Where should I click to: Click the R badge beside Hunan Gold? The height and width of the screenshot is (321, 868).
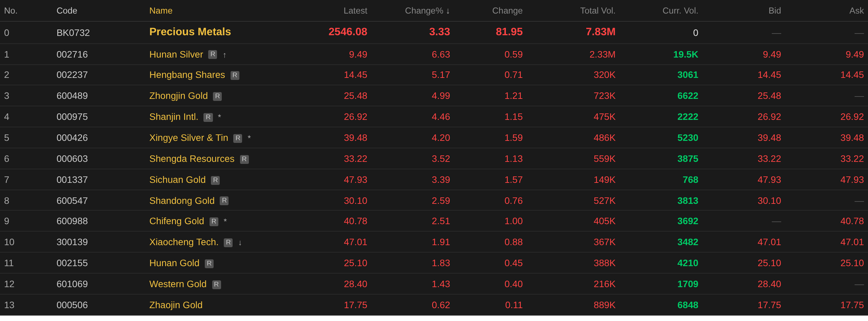click(209, 263)
